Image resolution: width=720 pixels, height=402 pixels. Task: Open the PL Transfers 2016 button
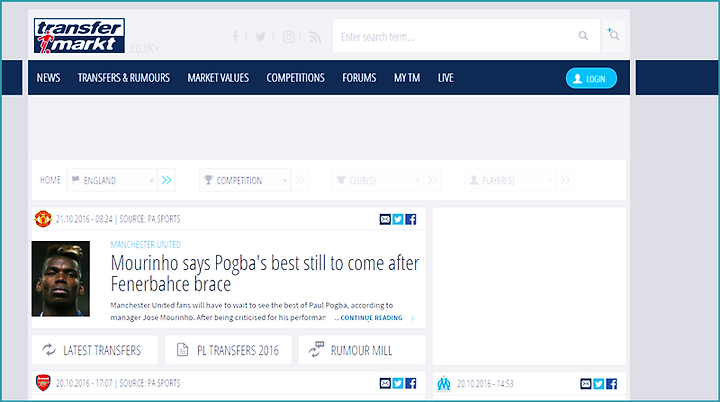pyautogui.click(x=228, y=350)
